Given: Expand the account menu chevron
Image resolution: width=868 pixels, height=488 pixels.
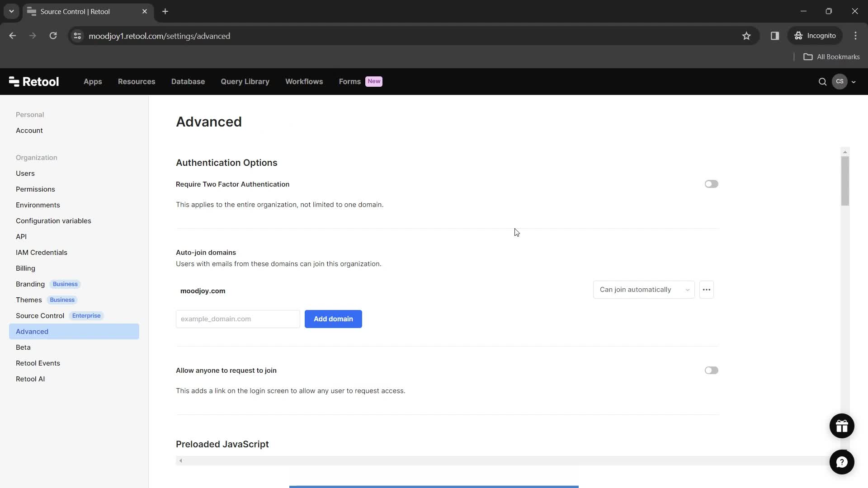Looking at the screenshot, I should click(854, 82).
